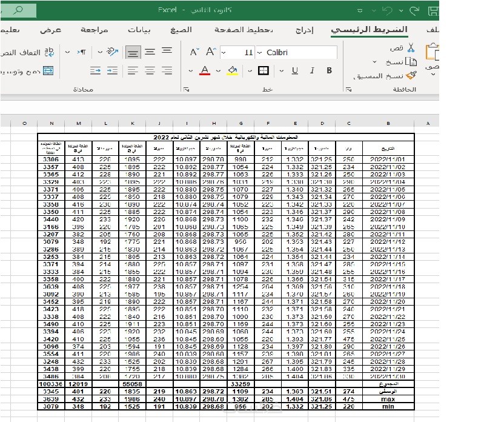Click the total cell showing 33259
The height and width of the screenshot is (422, 504).
point(240,384)
